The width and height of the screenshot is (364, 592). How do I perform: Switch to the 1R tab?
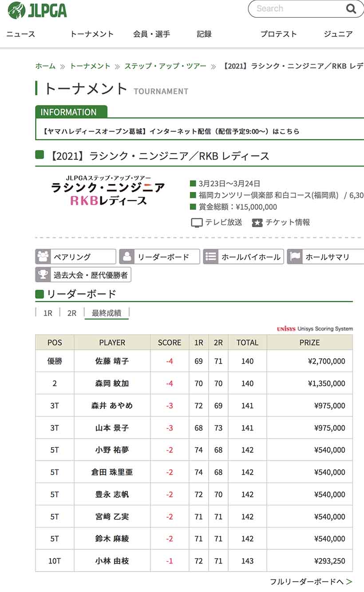pos(48,313)
